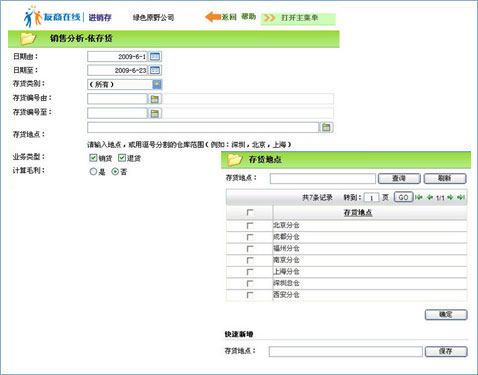
Task: Open lookup icon beside the wide 存货地点 field
Action: (x=326, y=127)
